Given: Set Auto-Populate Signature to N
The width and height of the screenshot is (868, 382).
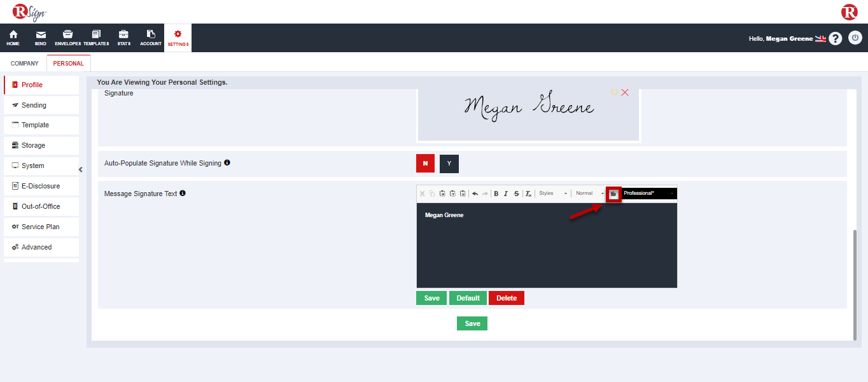Looking at the screenshot, I should [x=425, y=164].
